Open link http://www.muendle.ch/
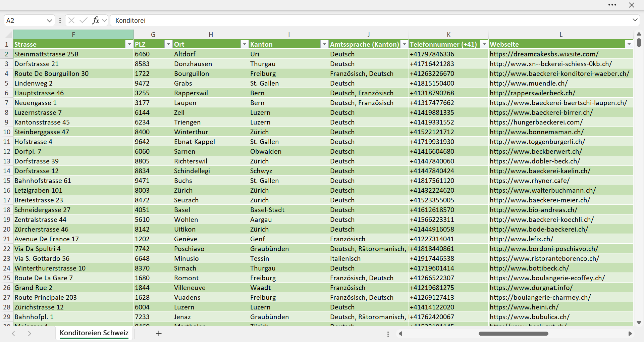644x342 pixels. tap(529, 83)
